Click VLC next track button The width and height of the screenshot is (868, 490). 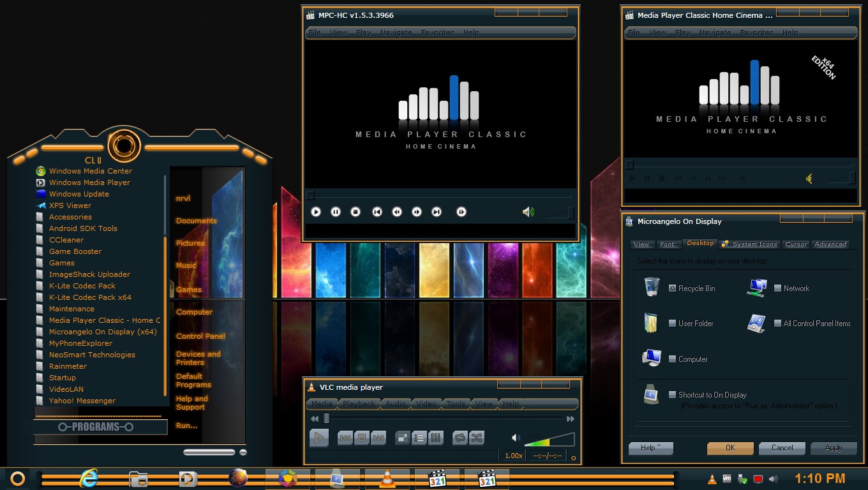click(378, 438)
